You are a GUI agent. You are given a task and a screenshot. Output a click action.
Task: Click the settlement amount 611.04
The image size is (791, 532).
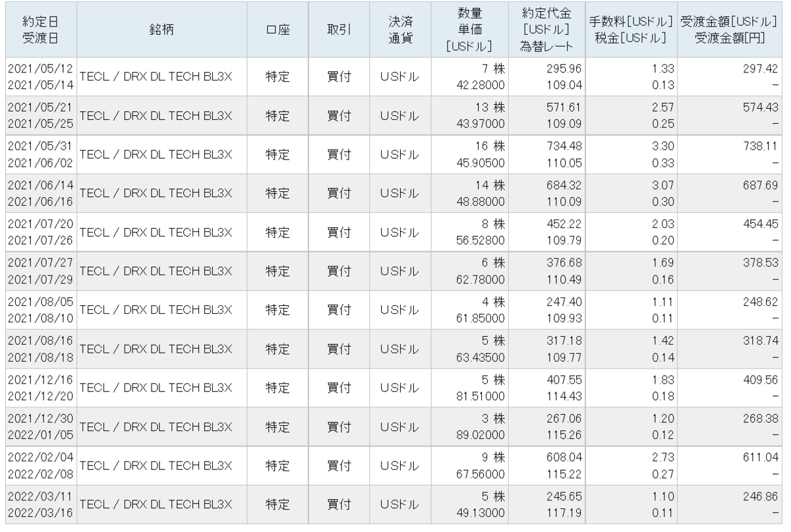point(760,458)
